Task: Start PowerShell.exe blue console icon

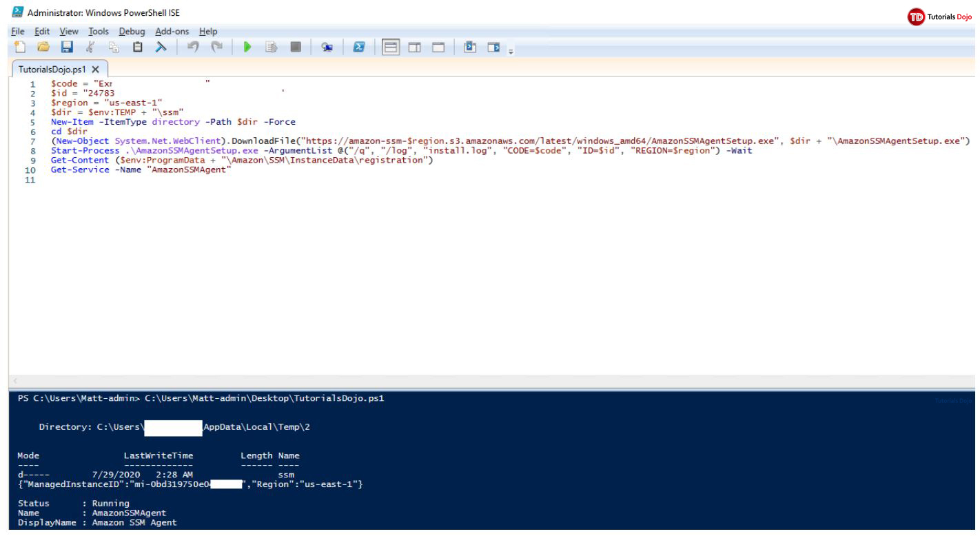Action: click(359, 48)
